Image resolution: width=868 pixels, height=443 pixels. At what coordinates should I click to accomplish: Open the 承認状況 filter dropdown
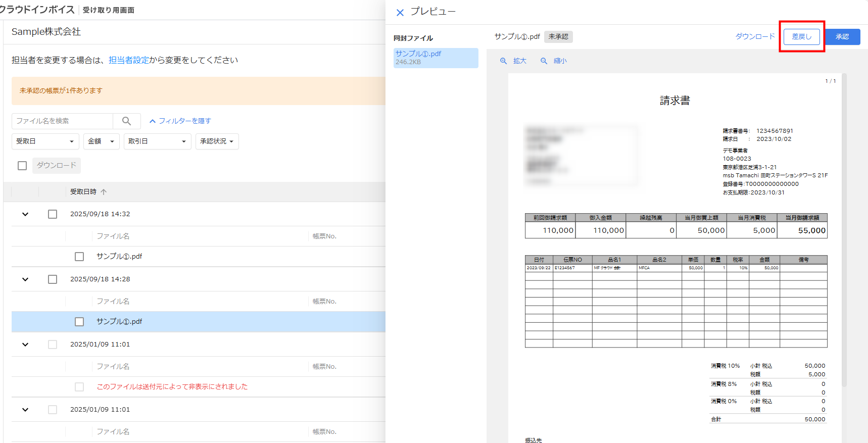[x=217, y=141]
